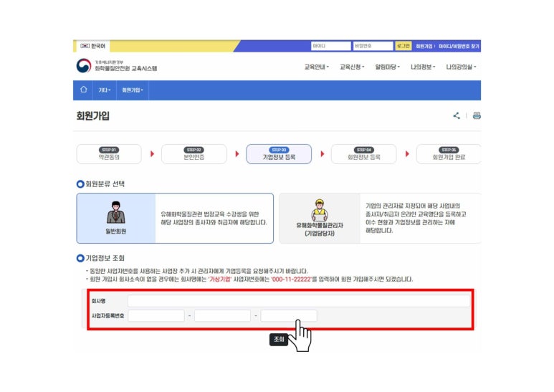Expand the 교육안내 menu
The height and width of the screenshot is (392, 554).
click(316, 67)
